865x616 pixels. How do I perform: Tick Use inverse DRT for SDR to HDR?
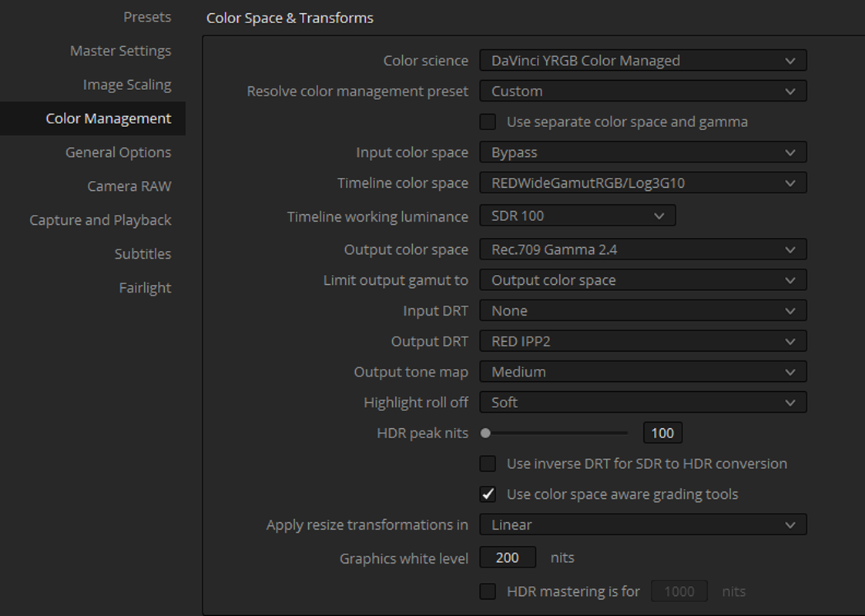(x=488, y=464)
